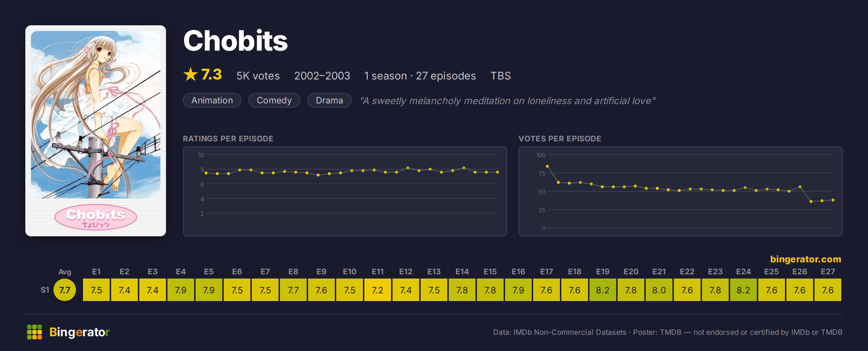Select the Comedy genre tag
868x351 pixels.
coord(274,100)
